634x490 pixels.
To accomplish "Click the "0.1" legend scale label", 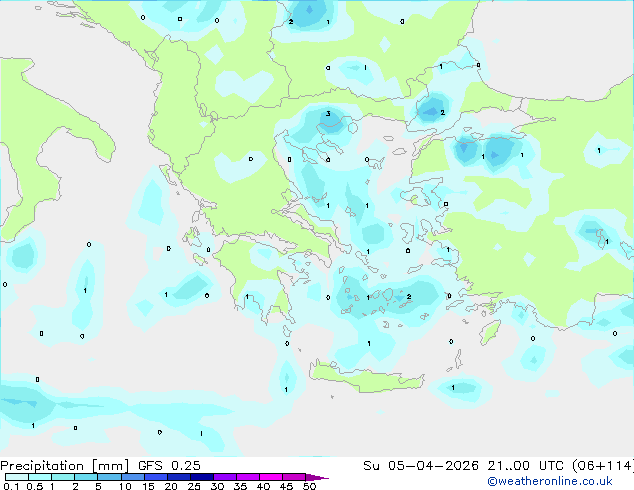I will 11,486.
